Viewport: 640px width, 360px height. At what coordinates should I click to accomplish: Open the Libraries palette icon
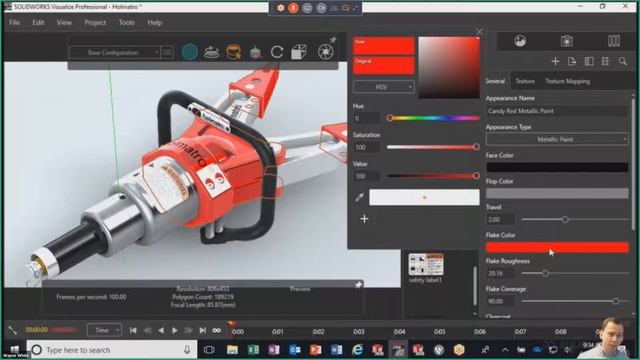[613, 41]
